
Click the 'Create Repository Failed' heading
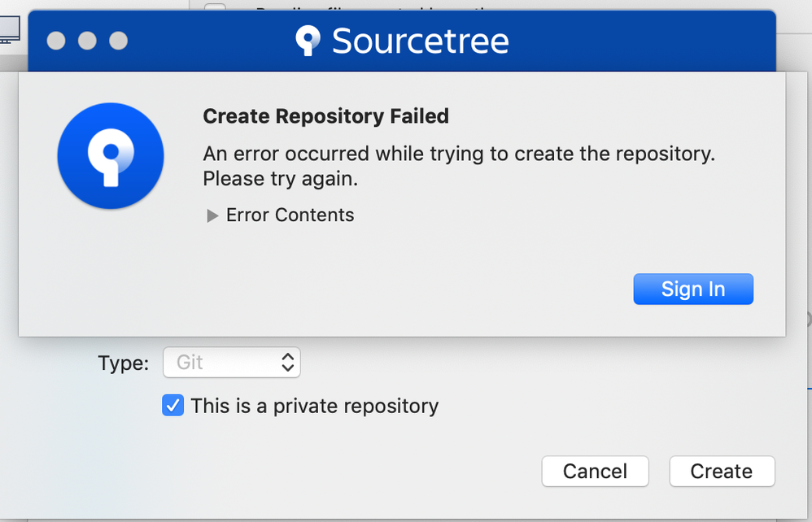pyautogui.click(x=325, y=116)
